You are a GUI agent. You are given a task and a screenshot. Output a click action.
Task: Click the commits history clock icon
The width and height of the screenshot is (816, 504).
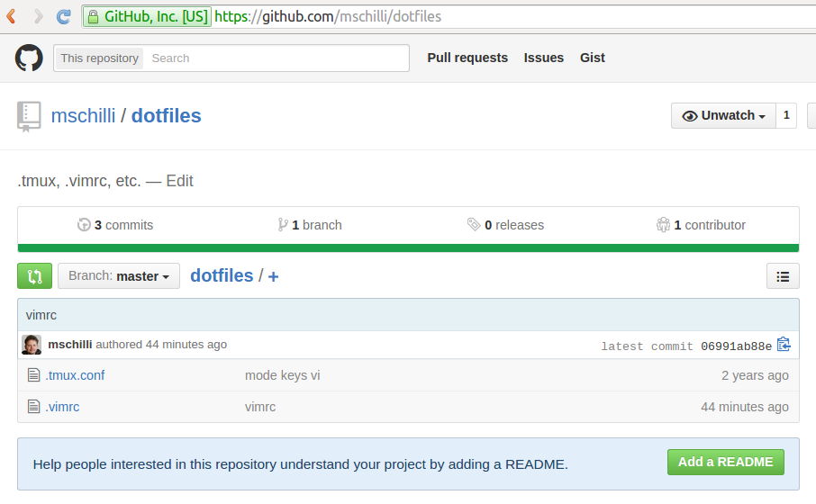tap(84, 225)
